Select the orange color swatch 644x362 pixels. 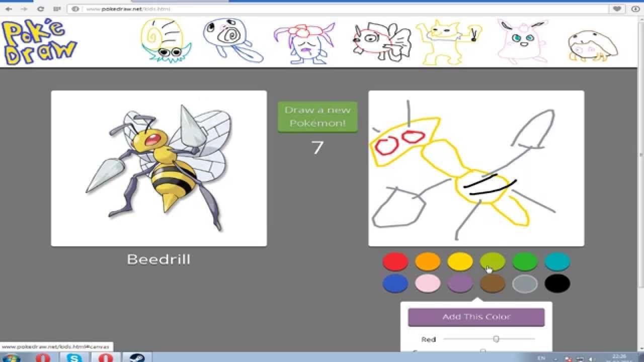pos(428,261)
